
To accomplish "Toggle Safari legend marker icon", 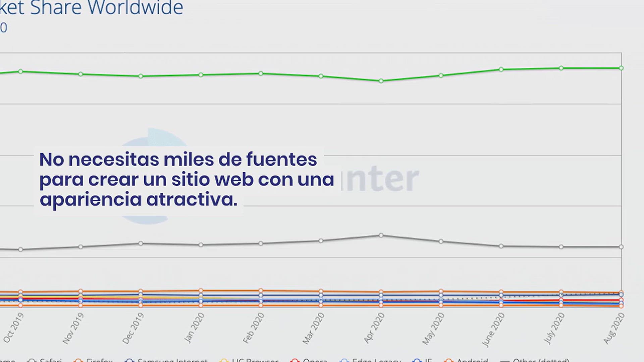I will click(x=32, y=361).
